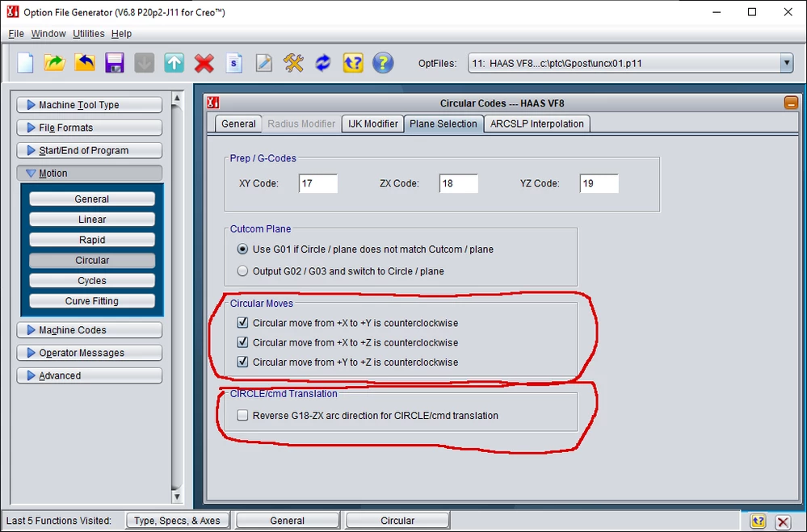Toggle +X to +Z counterclockwise checkbox
The width and height of the screenshot is (807, 532).
click(x=242, y=342)
